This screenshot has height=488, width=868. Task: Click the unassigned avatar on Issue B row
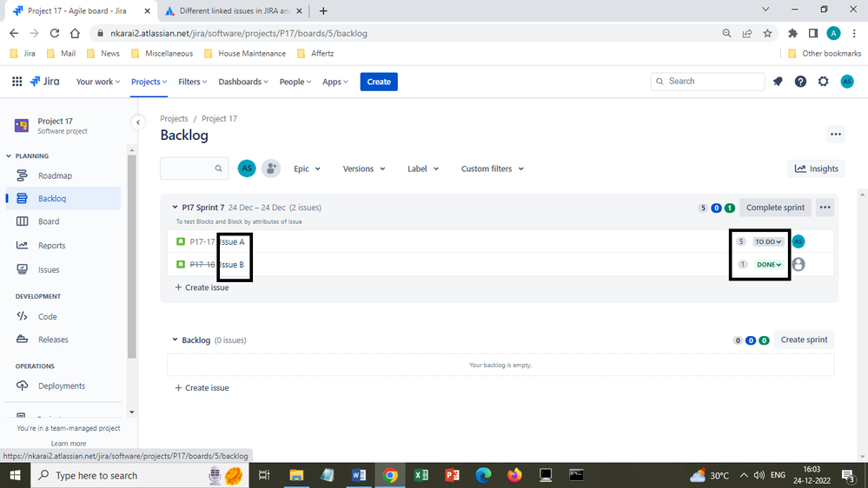tap(798, 265)
